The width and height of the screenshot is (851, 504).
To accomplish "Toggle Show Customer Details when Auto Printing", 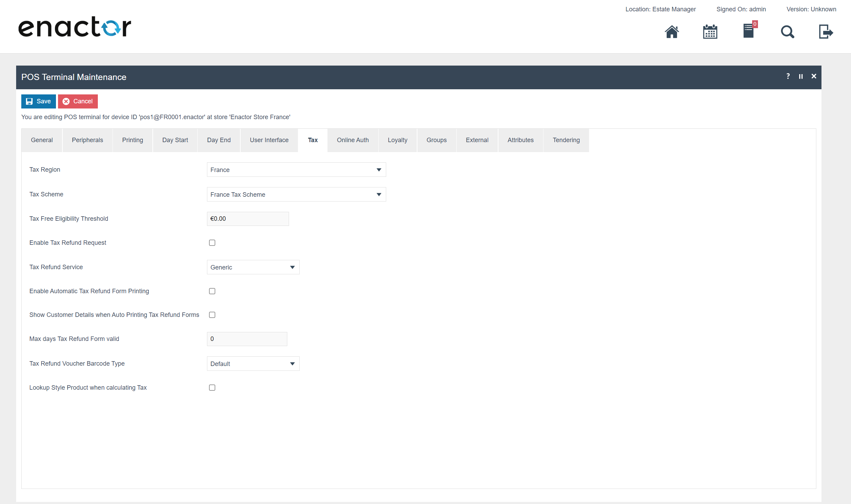I will pos(212,315).
